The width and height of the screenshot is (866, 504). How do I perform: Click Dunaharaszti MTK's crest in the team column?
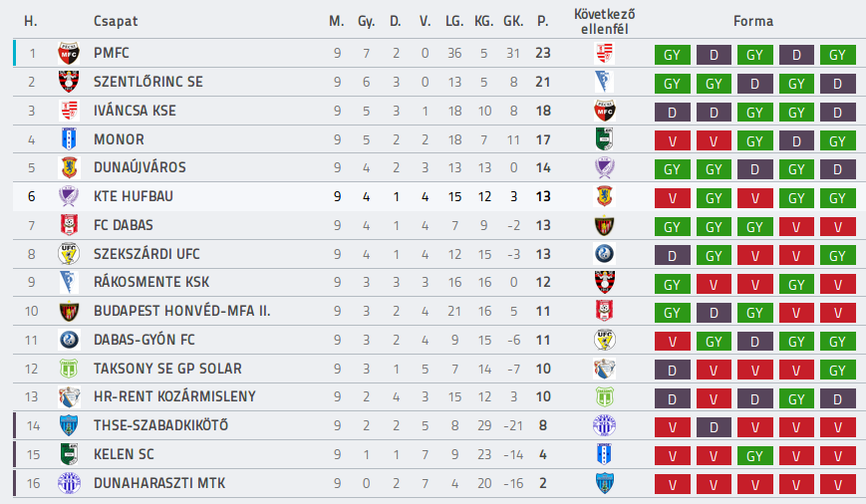click(x=69, y=483)
